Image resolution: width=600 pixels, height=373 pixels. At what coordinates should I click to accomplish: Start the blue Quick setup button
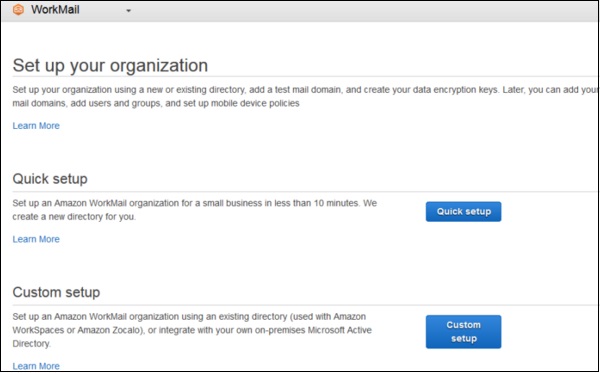pyautogui.click(x=463, y=212)
